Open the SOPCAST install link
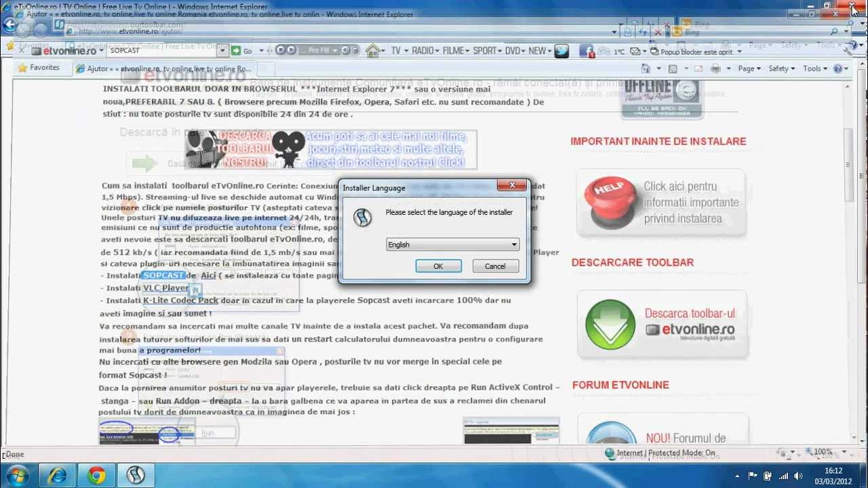Viewport: 868px width, 488px height. coord(163,276)
